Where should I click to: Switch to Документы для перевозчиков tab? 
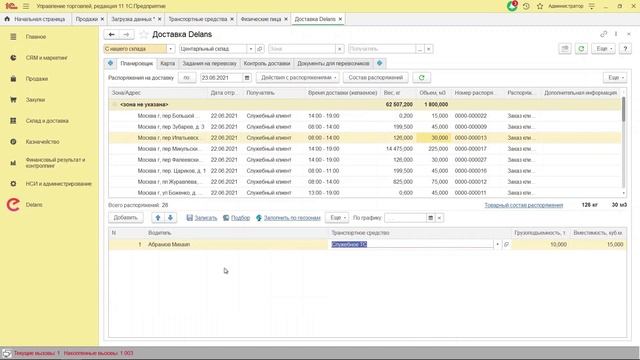tap(333, 64)
